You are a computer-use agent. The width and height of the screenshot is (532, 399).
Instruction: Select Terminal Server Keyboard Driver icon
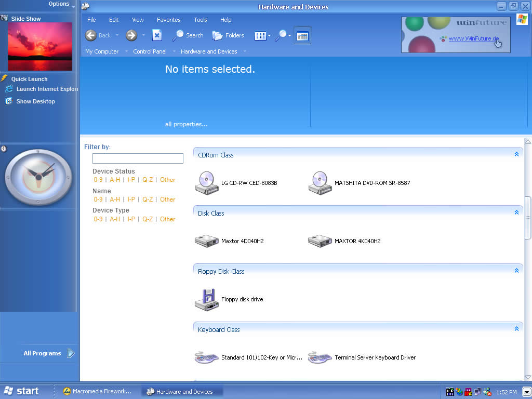(320, 357)
